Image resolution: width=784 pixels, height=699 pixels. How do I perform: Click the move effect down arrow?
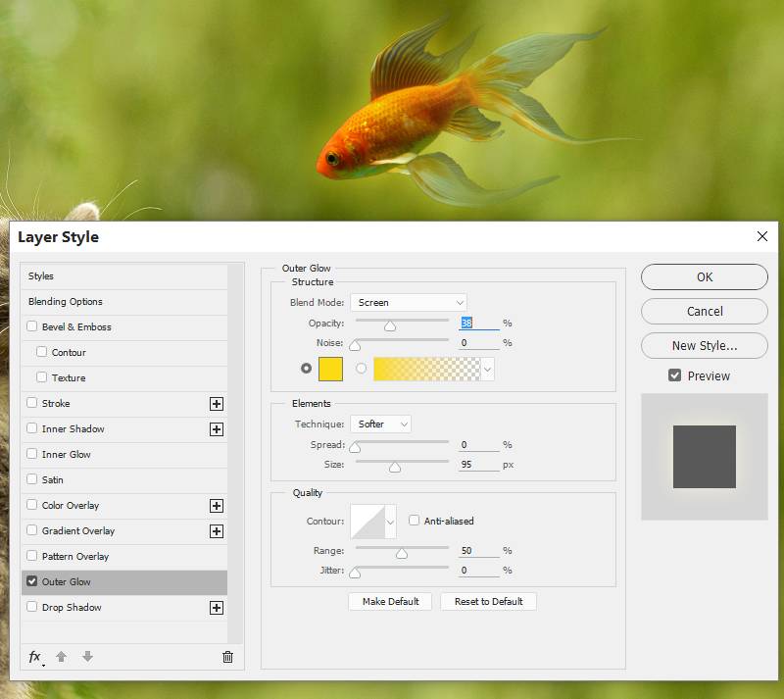click(x=87, y=657)
